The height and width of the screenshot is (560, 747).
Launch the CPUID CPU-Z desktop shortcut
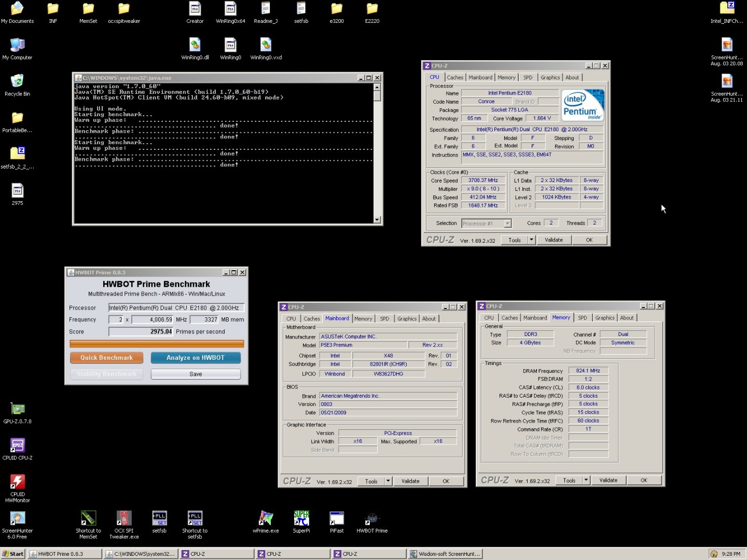pos(17,449)
